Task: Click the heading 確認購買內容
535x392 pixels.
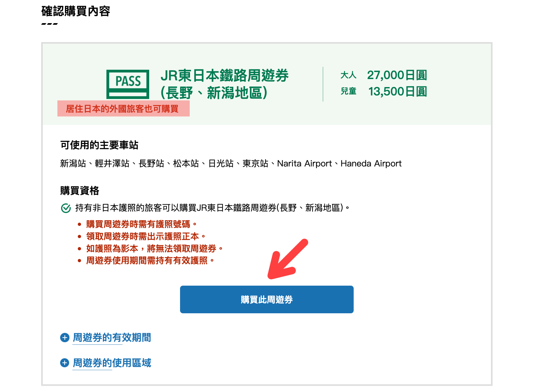Action: coord(76,11)
